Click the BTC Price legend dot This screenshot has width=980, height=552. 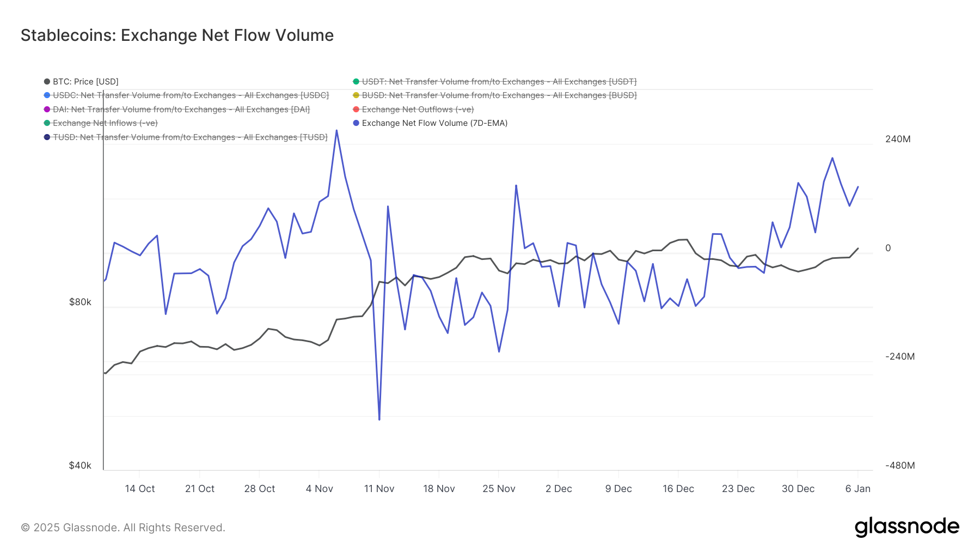pos(47,82)
